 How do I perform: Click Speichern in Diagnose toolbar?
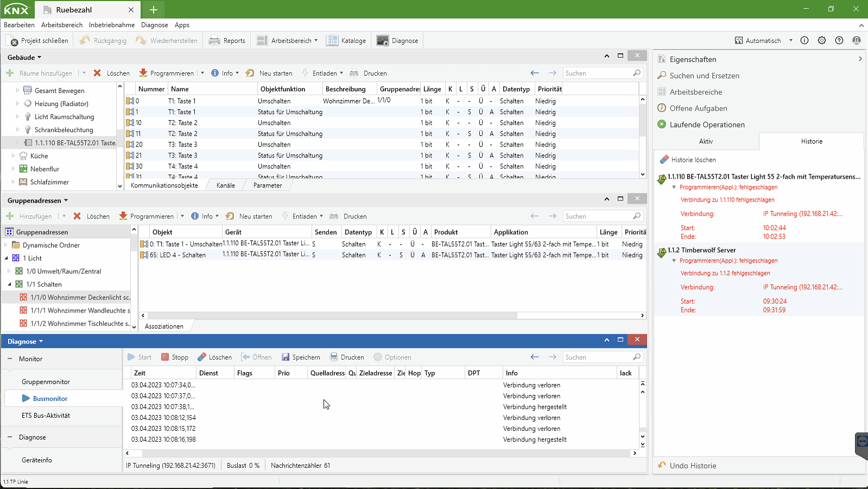click(301, 358)
